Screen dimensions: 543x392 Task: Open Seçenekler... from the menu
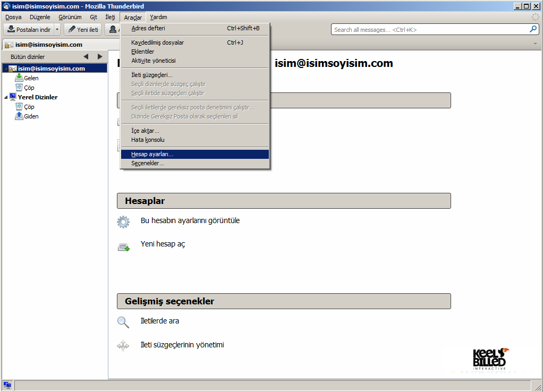(x=195, y=163)
